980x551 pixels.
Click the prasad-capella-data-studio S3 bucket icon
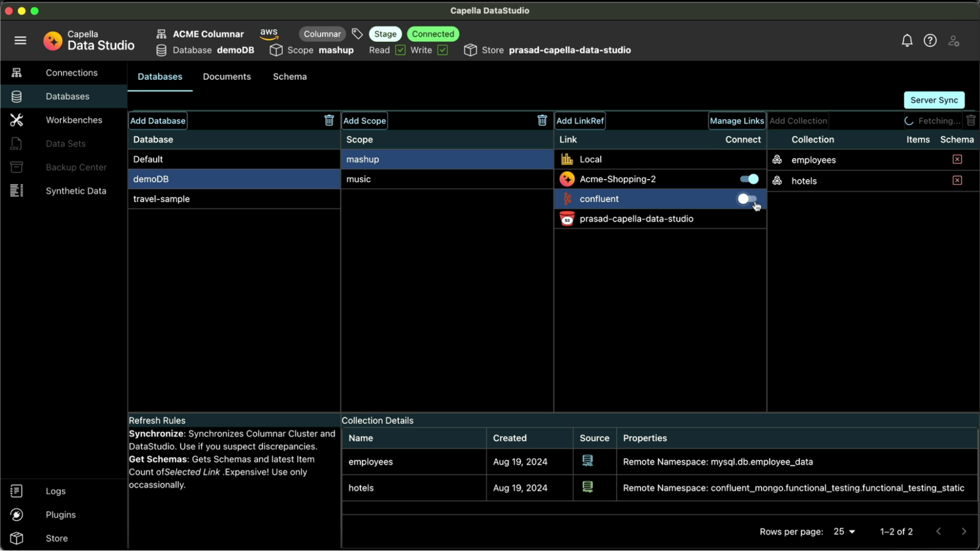point(567,219)
